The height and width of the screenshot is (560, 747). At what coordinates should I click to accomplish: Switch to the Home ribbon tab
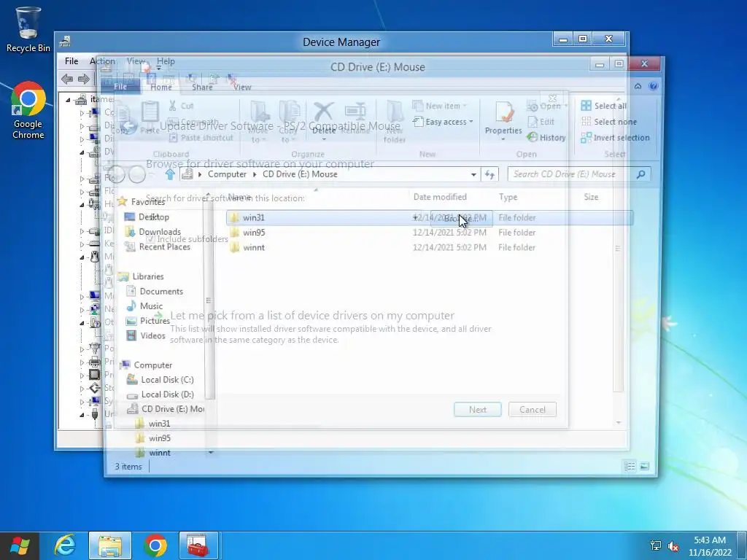[x=161, y=87]
